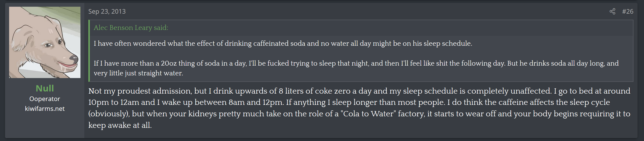The image size is (644, 141).
Task: Click the Ooperator user title
Action: [45, 99]
